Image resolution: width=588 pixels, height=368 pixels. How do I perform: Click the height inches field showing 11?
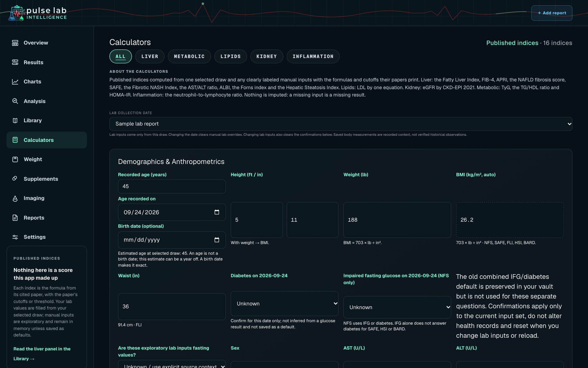313,220
